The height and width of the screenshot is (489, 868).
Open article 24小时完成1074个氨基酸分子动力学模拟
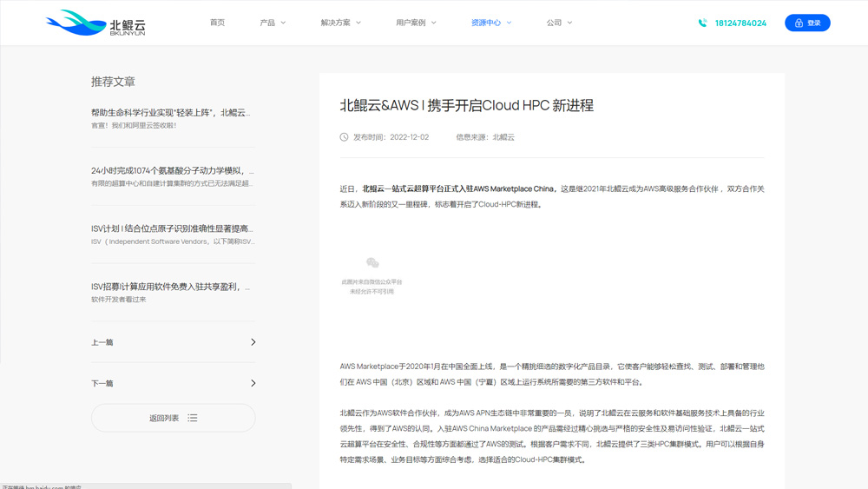(x=172, y=170)
